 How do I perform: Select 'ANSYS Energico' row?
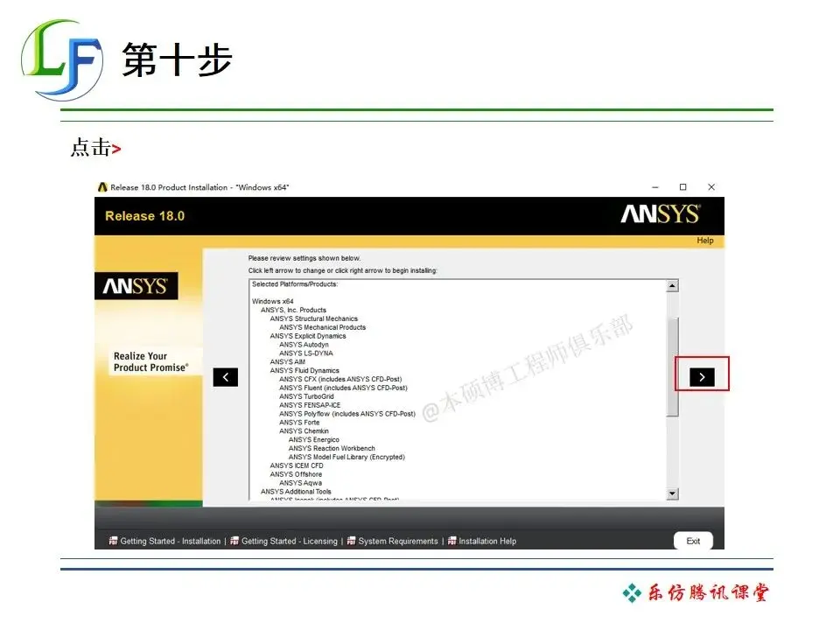pos(314,440)
